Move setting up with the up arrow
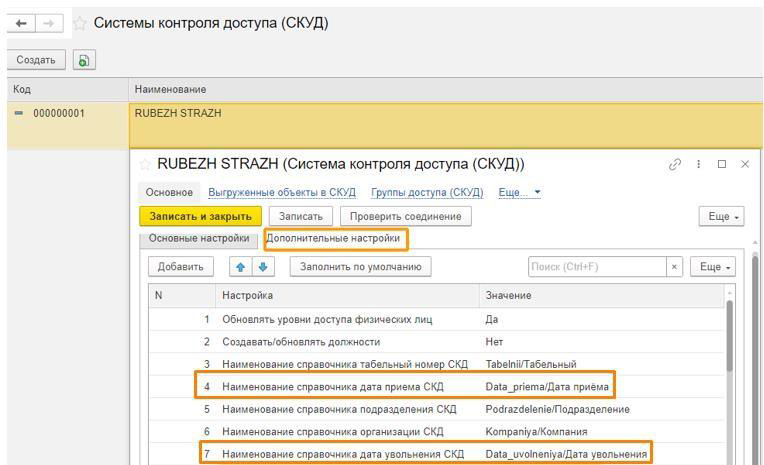 click(x=241, y=267)
